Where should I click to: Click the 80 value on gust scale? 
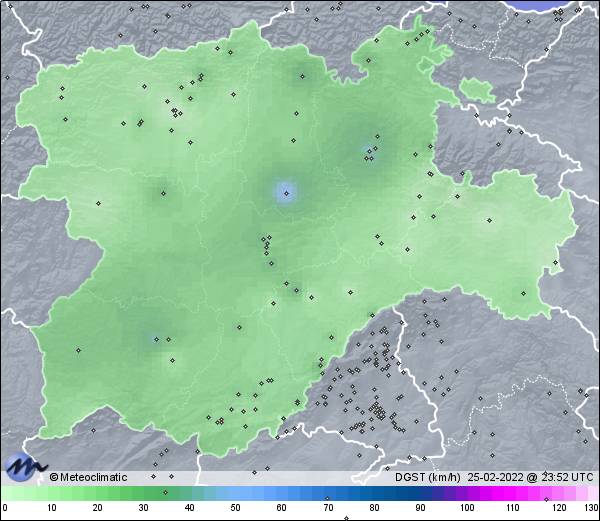[374, 508]
